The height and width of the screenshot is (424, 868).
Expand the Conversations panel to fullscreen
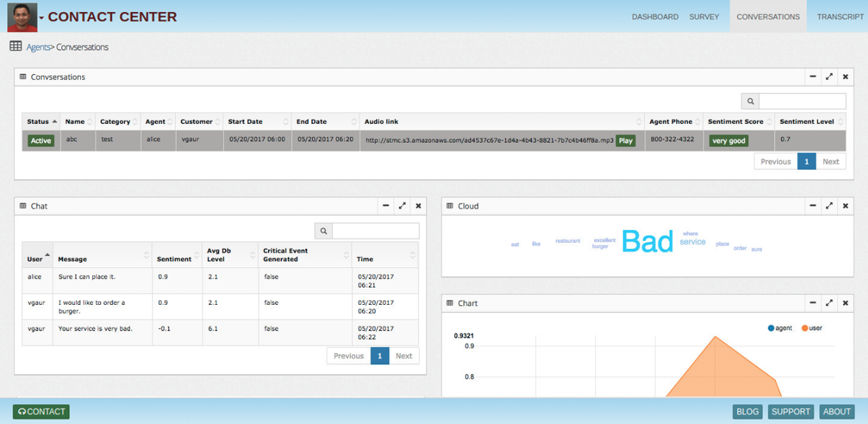[829, 77]
